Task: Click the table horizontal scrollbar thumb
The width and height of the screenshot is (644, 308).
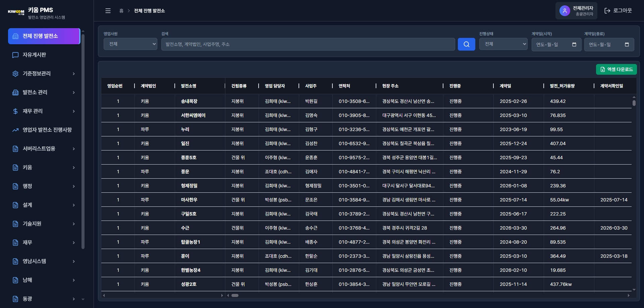Action: pyautogui.click(x=235, y=295)
